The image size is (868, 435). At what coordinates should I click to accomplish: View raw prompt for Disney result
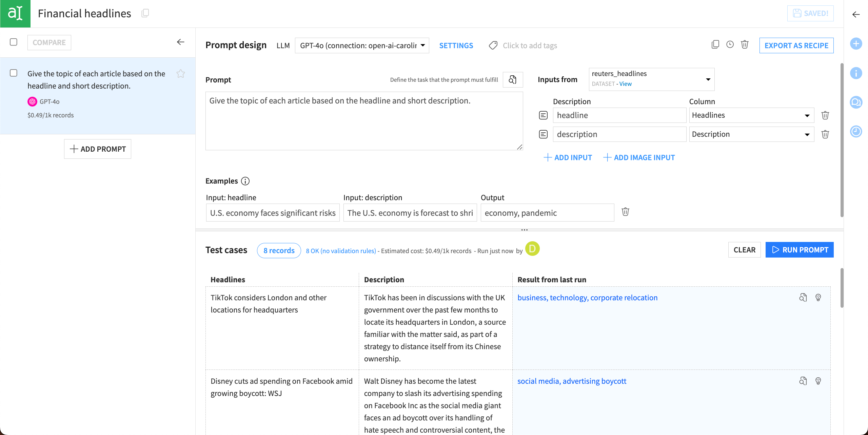(x=803, y=381)
